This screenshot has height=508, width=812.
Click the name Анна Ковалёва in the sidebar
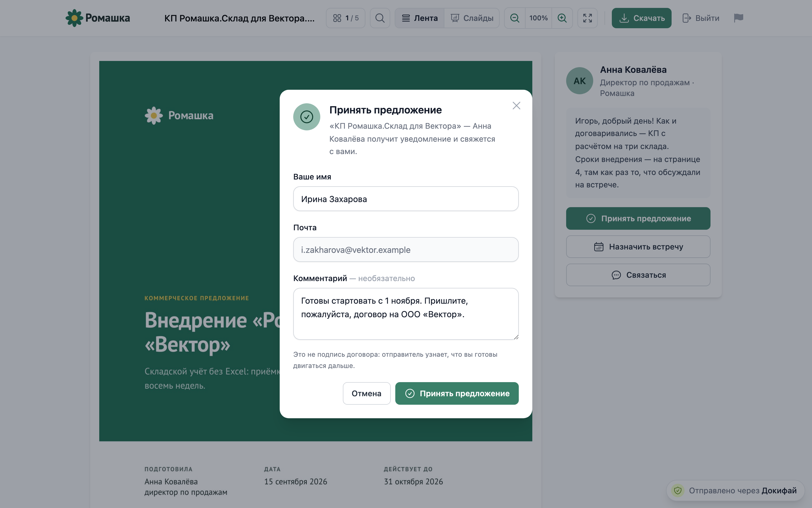pos(633,69)
